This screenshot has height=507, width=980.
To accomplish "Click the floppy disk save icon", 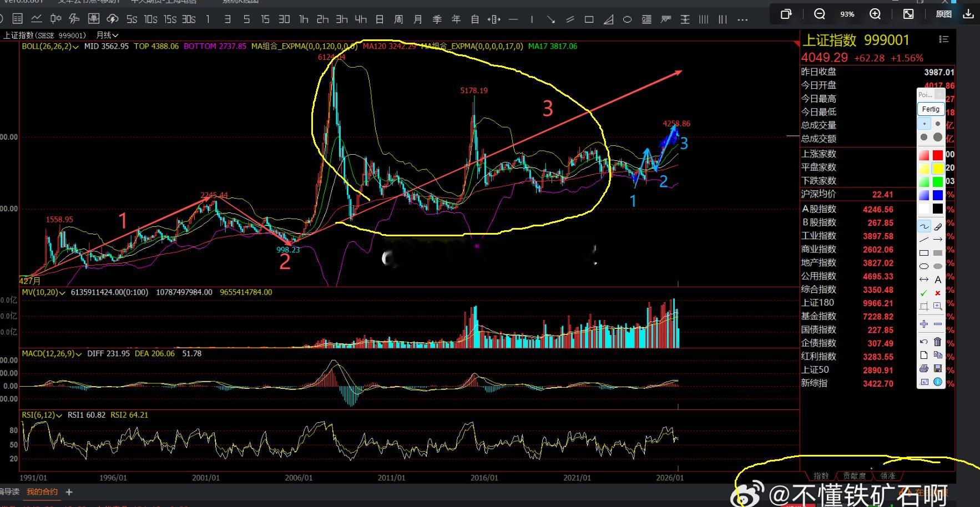I will click(x=938, y=368).
